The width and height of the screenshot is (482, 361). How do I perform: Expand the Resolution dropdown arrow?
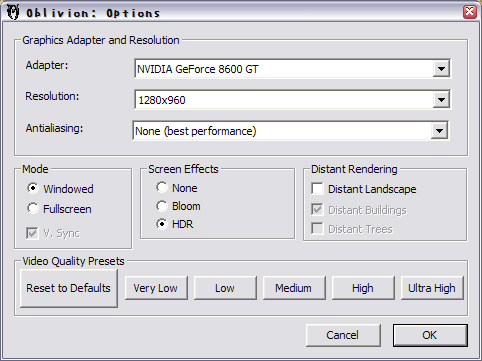[x=441, y=100]
